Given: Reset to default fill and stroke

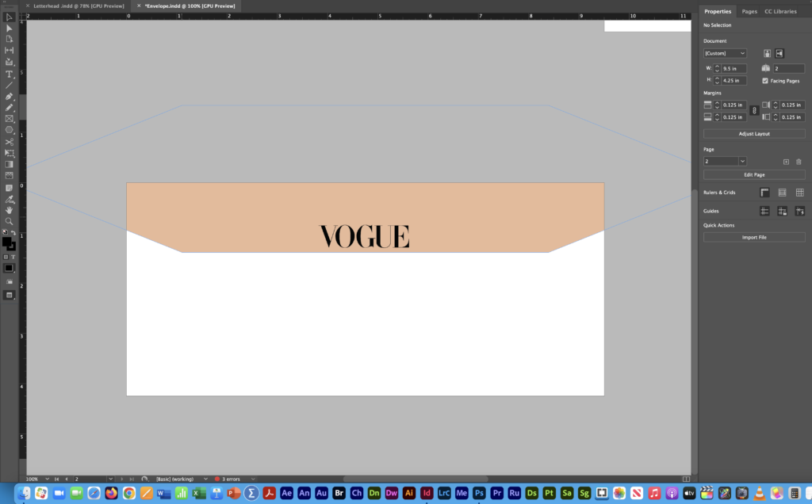Looking at the screenshot, I should pos(5,232).
